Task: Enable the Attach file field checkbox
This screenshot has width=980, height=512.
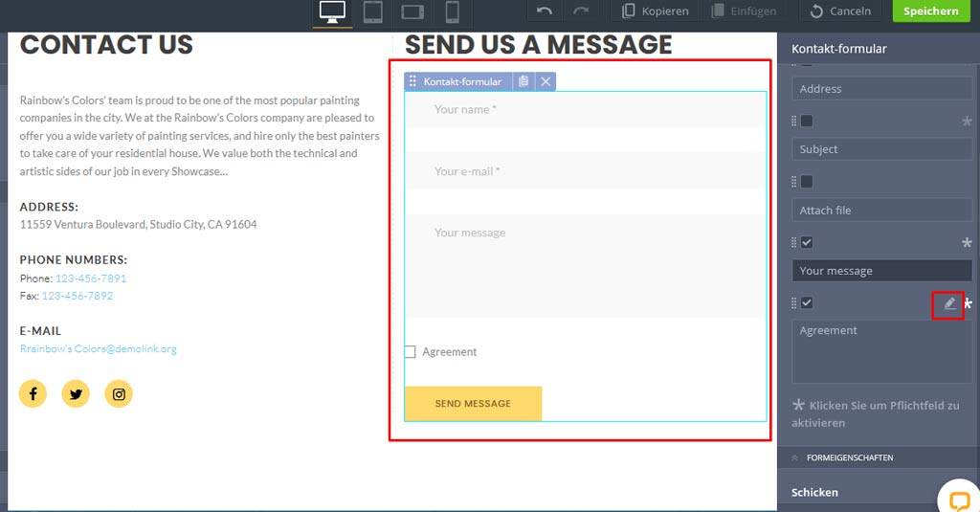Action: [807, 182]
